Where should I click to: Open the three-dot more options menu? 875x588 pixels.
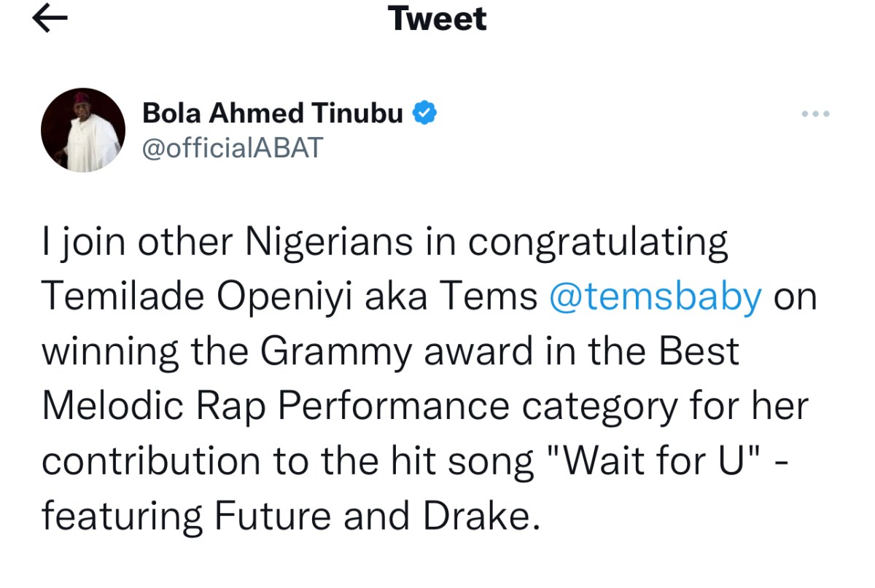[815, 114]
